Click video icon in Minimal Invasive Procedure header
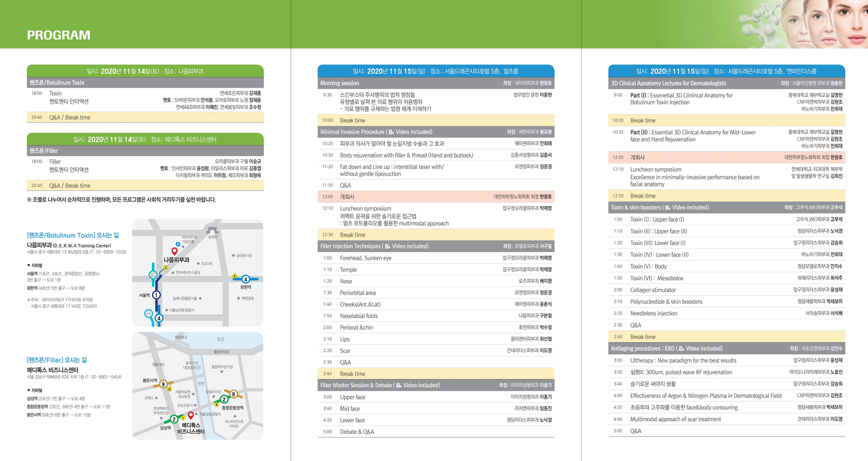The height and width of the screenshot is (461, 868). (x=391, y=132)
